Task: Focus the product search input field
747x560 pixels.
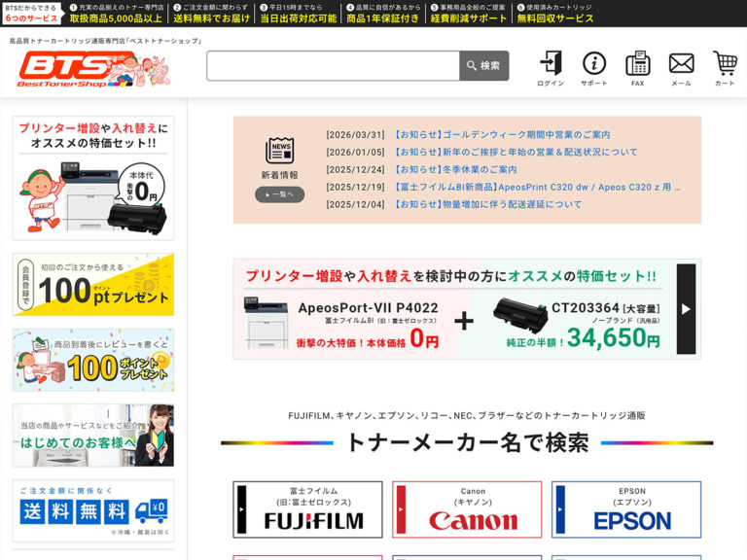Action: tap(333, 66)
